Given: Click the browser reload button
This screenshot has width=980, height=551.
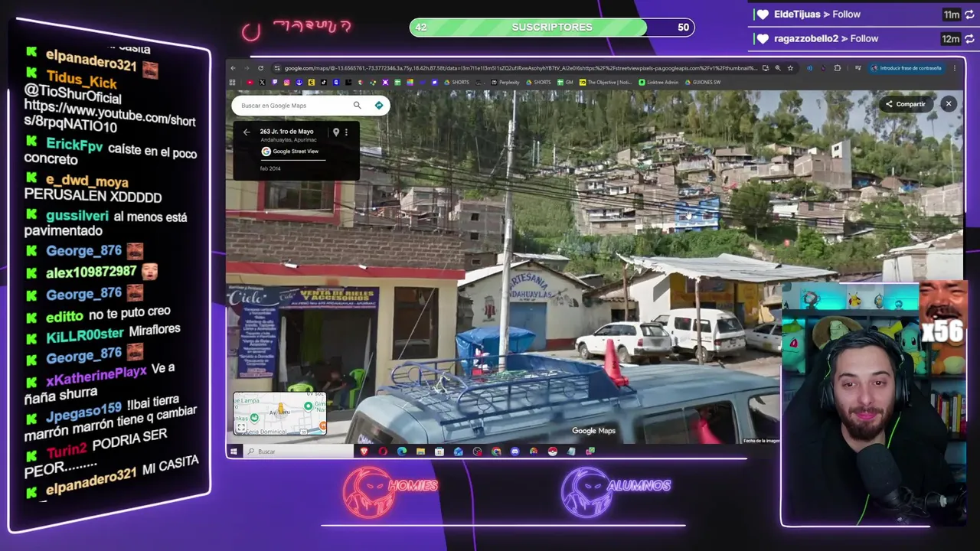Looking at the screenshot, I should click(261, 68).
